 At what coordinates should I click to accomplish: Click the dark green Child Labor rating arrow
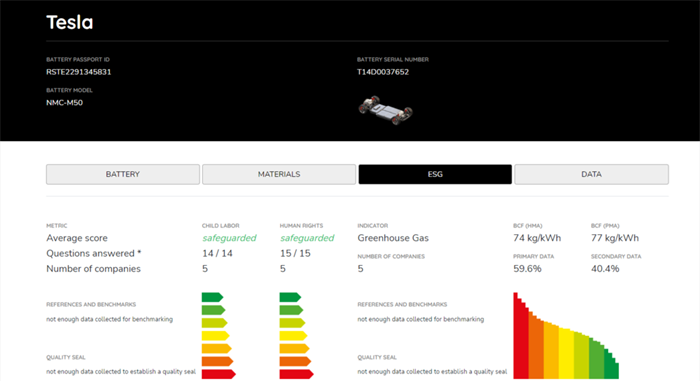212,297
